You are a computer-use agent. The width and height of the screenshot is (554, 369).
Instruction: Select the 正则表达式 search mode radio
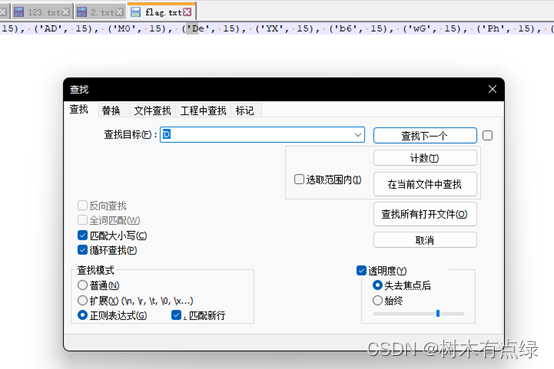pos(82,315)
